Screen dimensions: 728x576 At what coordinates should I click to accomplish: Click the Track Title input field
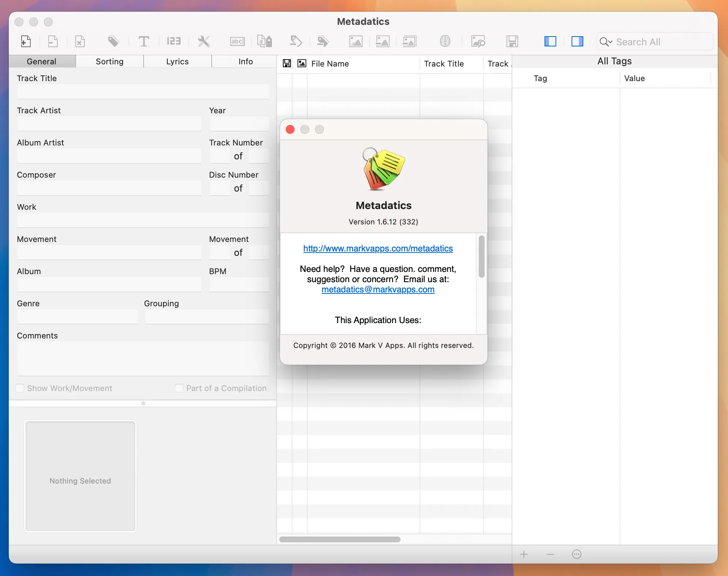click(143, 91)
